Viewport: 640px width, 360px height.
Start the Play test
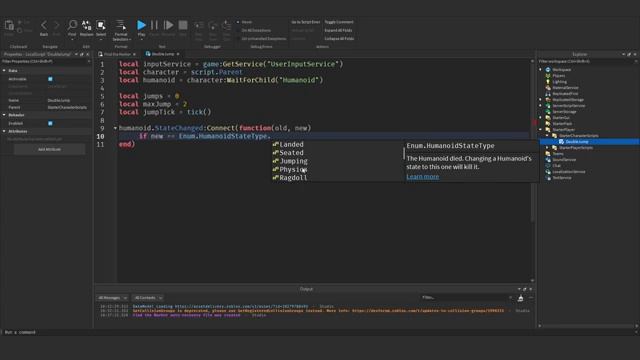click(141, 25)
